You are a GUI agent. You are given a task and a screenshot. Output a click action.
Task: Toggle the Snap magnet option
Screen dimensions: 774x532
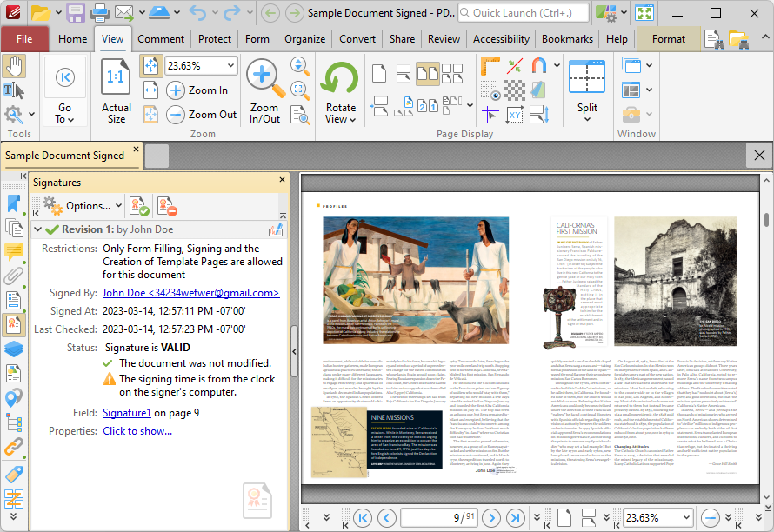point(539,66)
